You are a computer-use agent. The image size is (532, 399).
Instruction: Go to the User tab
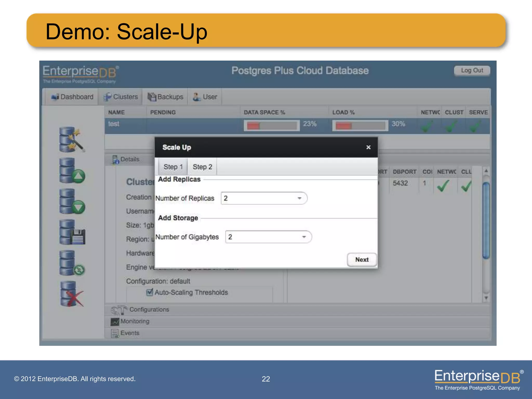coord(205,97)
